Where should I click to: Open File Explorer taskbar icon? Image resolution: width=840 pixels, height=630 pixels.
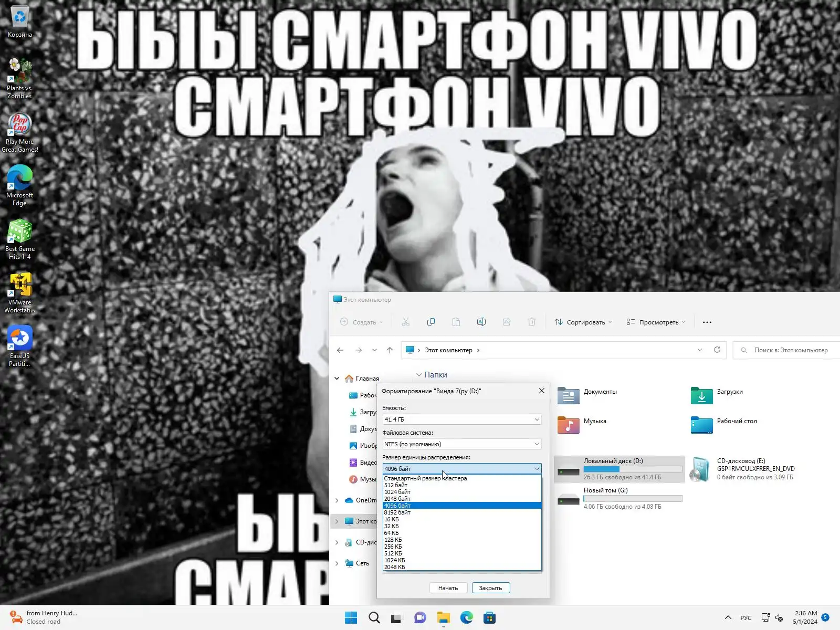click(444, 618)
